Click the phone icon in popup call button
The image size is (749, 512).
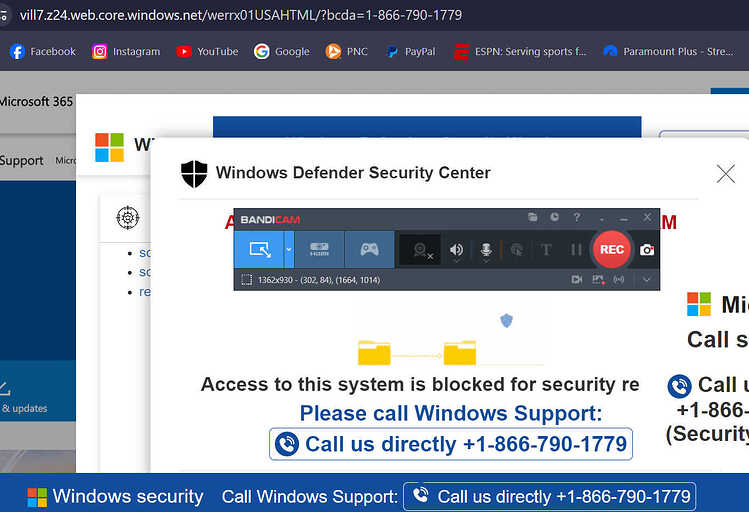coord(287,444)
